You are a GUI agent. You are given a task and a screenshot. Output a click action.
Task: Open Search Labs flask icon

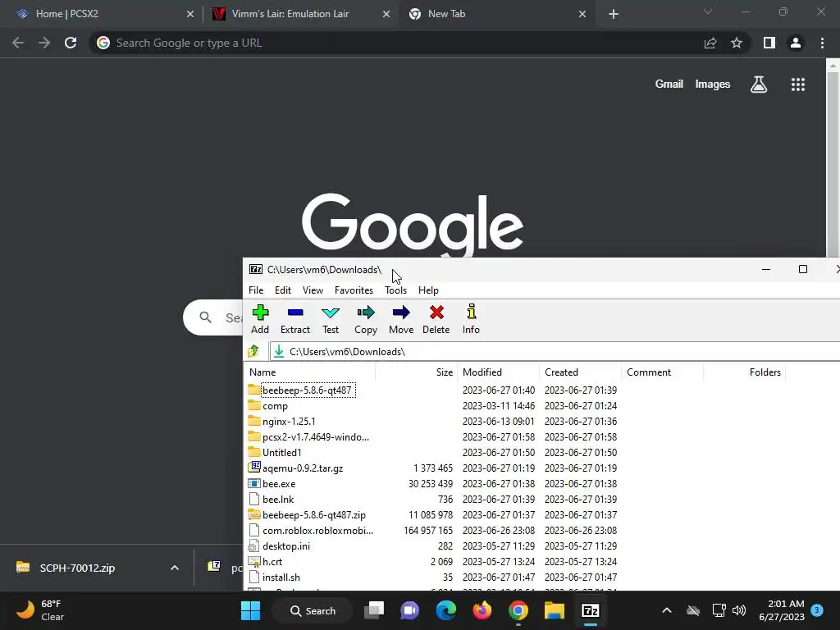(x=759, y=84)
